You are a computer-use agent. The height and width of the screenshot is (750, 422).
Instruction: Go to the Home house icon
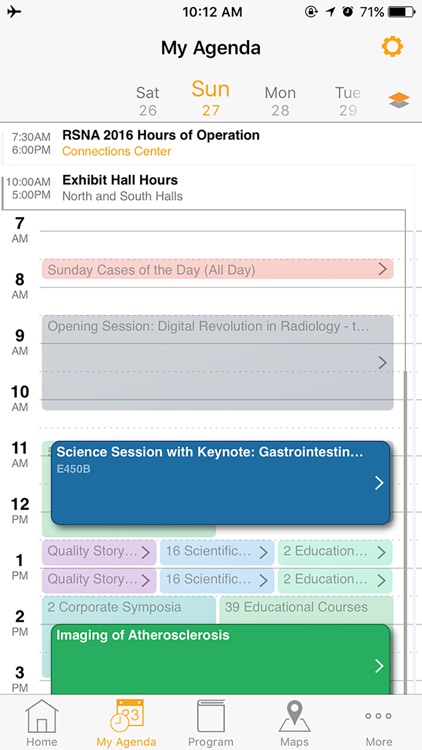[x=42, y=717]
